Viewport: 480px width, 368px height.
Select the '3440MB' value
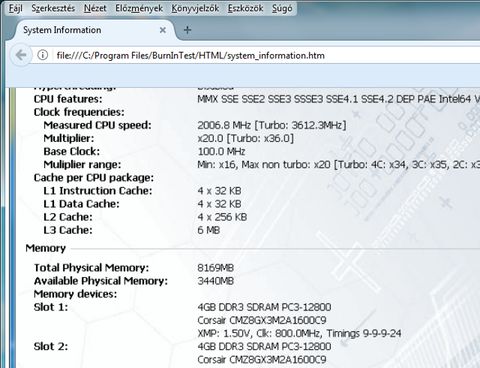(216, 281)
